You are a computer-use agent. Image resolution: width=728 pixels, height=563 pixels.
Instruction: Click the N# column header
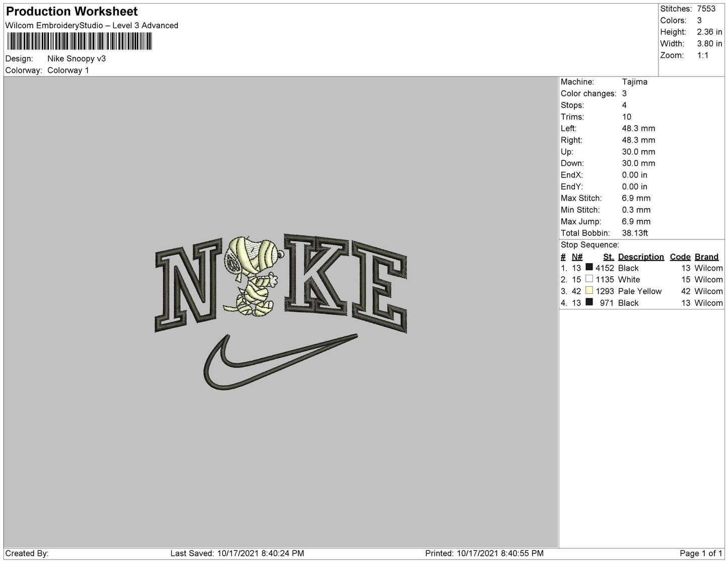577,257
